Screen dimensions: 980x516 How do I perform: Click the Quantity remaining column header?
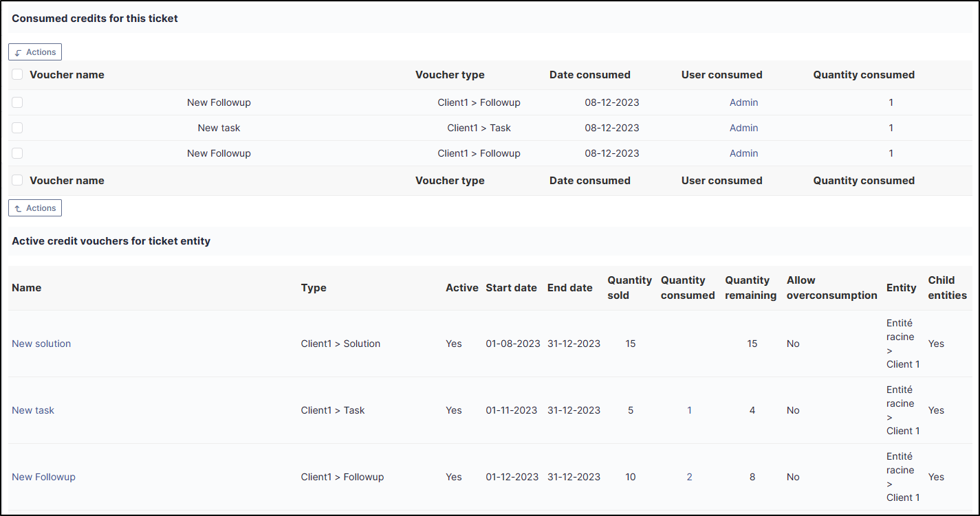pos(750,288)
